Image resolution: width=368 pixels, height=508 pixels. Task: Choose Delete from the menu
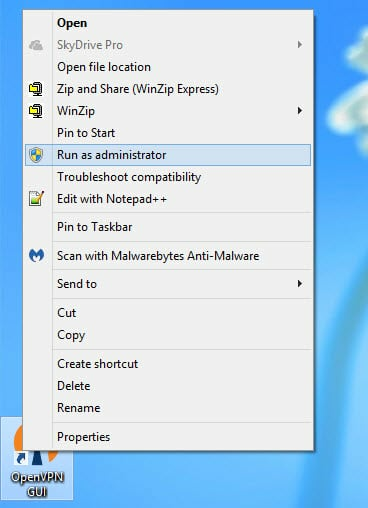tap(168, 386)
